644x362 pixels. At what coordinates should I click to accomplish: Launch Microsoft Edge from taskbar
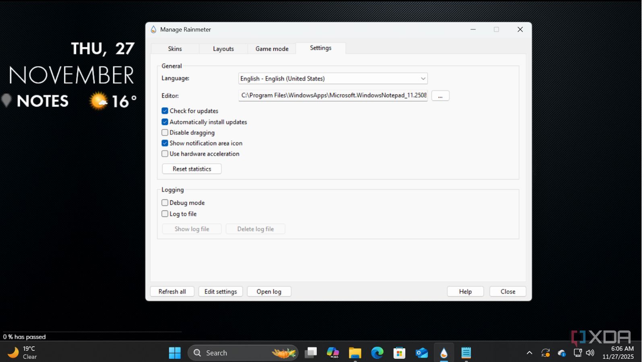[x=377, y=353]
